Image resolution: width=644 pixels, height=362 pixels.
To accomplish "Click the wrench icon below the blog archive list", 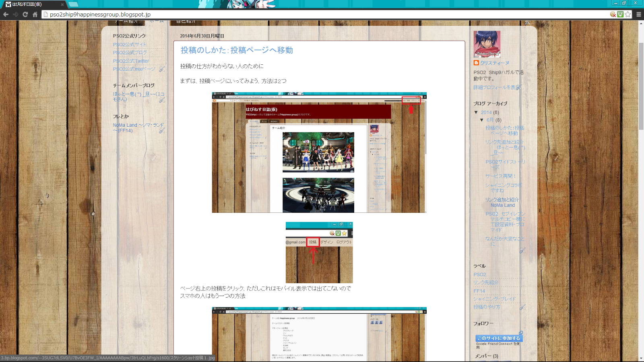I will pos(522,250).
